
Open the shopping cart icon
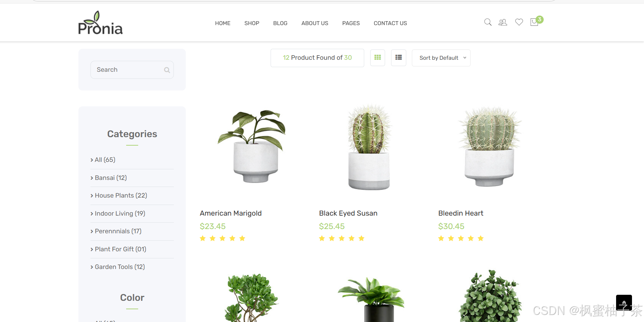click(x=534, y=22)
